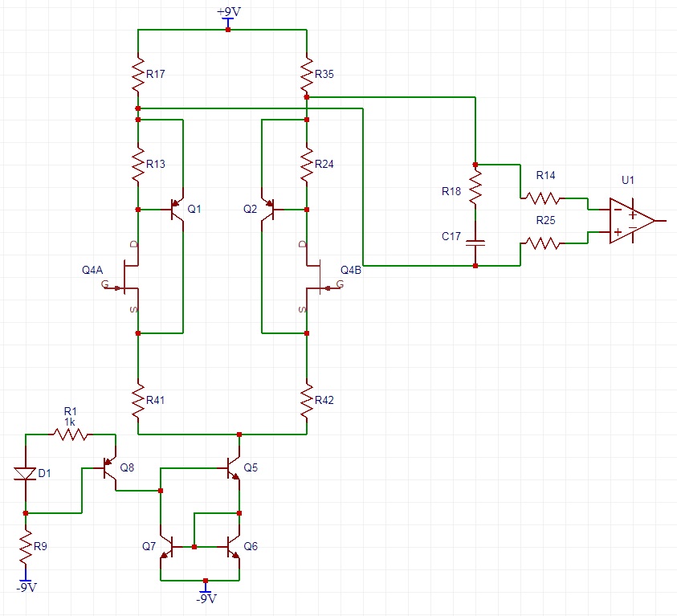Click transistor Q1 symbol
Viewport: 677px width, 616px height.
click(x=175, y=210)
